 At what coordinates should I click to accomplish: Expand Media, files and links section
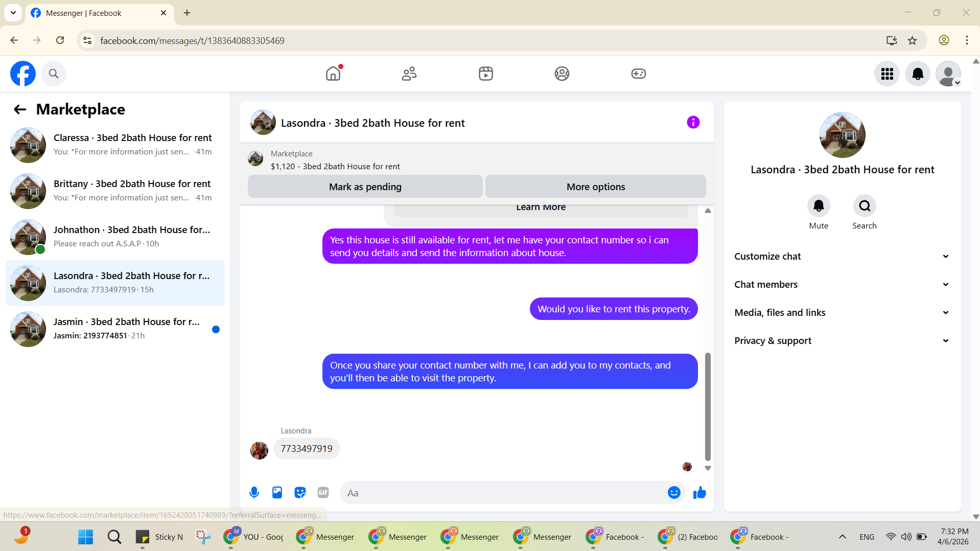click(x=842, y=313)
